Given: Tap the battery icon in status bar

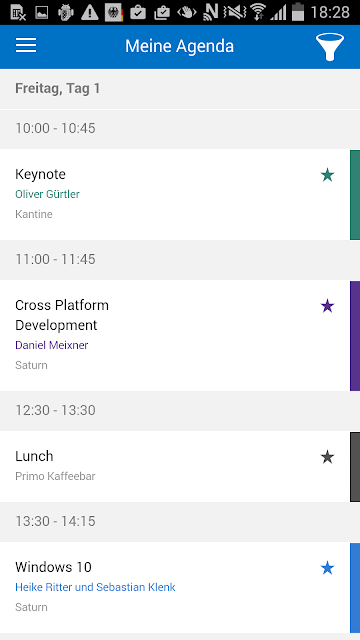Looking at the screenshot, I should coord(298,11).
